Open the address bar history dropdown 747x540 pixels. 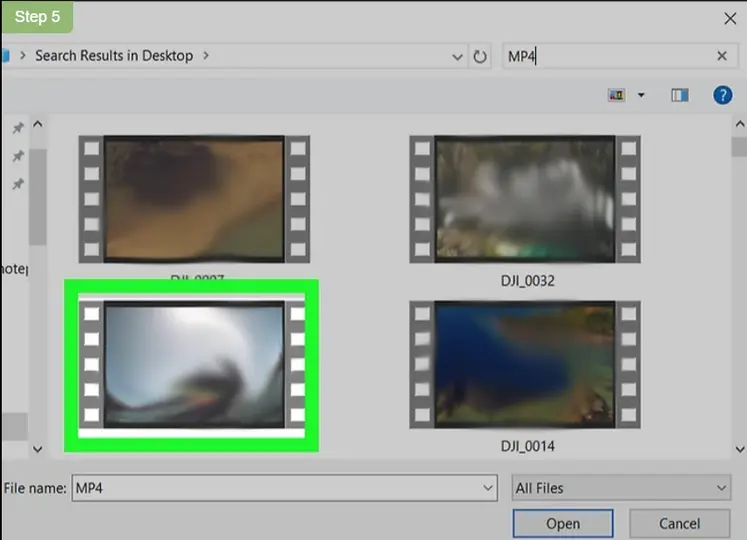point(457,56)
